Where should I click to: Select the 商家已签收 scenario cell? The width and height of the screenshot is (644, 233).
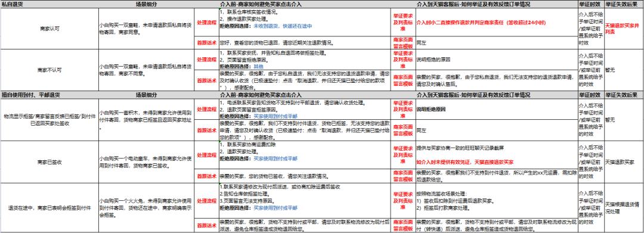click(49, 161)
